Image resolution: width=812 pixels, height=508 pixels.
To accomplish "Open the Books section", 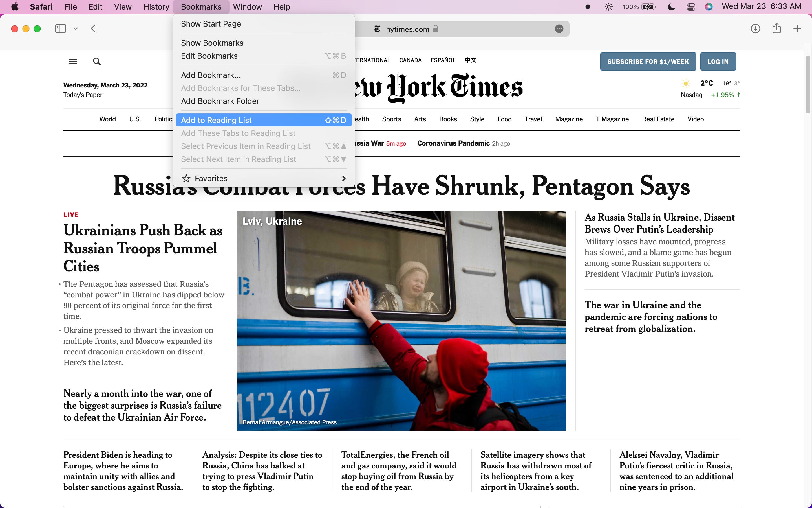I will [448, 119].
